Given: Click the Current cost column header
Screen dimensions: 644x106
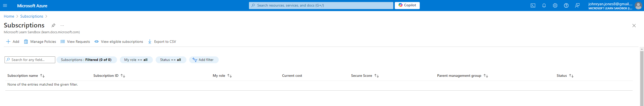Looking at the screenshot, I should (292, 76).
